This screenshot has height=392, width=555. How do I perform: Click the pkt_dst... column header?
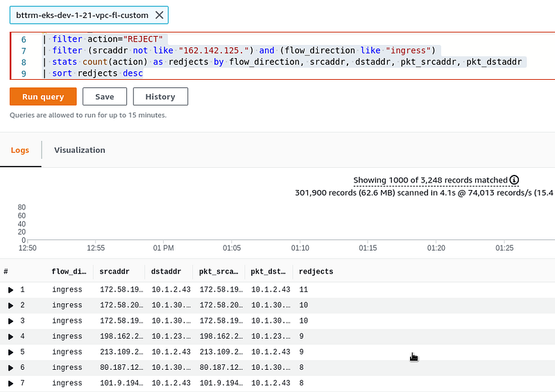[x=268, y=271]
